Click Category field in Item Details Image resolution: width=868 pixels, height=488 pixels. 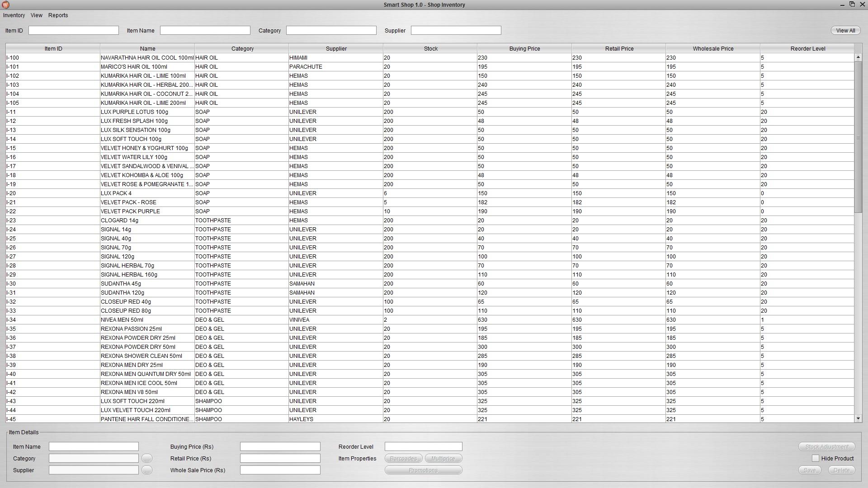point(94,458)
